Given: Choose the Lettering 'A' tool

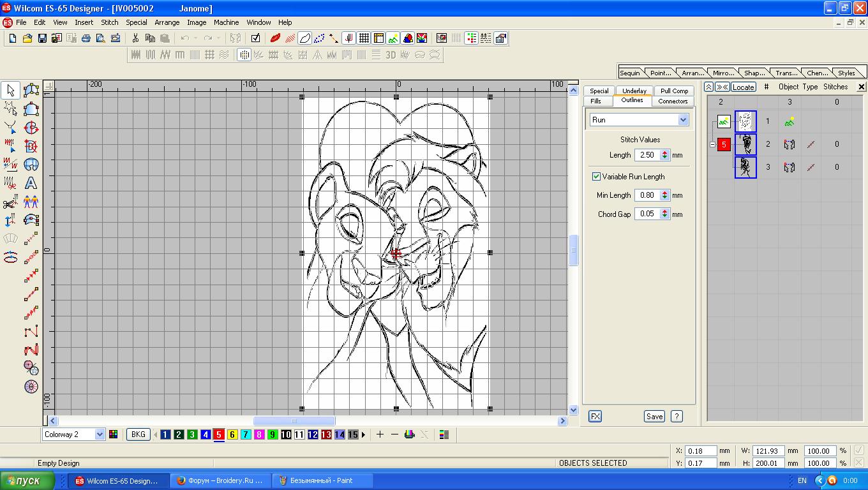Looking at the screenshot, I should coord(31,183).
